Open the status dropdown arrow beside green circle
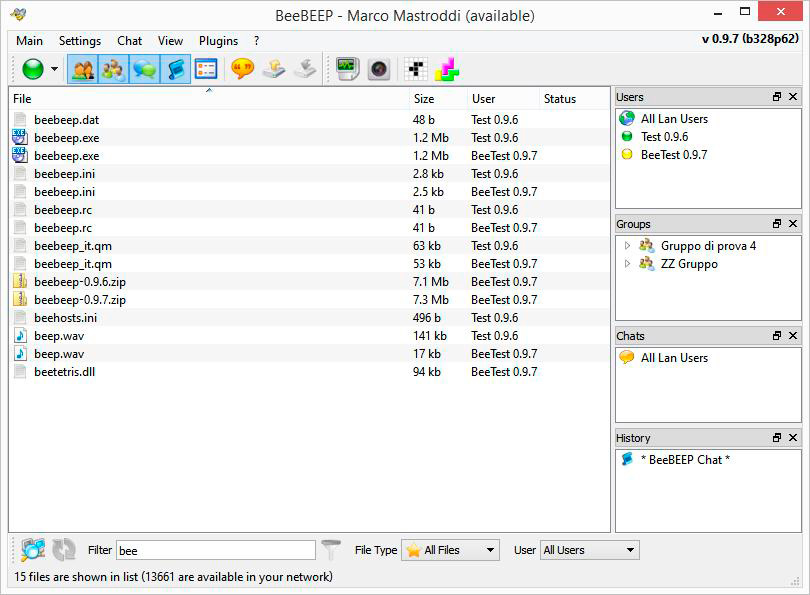This screenshot has height=595, width=810. tap(54, 69)
